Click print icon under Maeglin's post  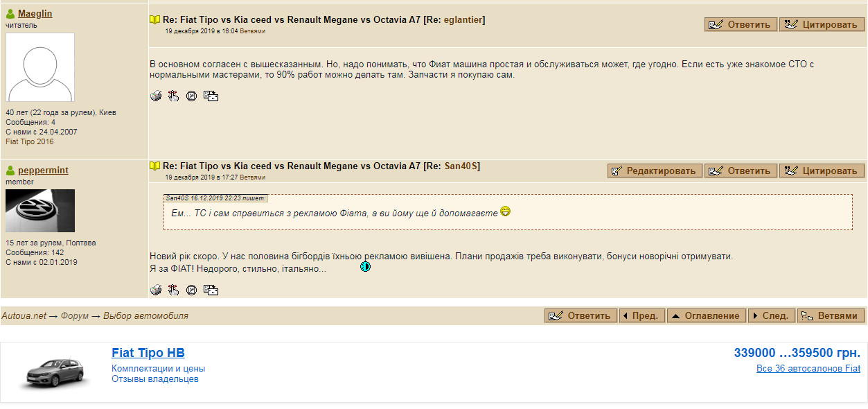point(156,96)
